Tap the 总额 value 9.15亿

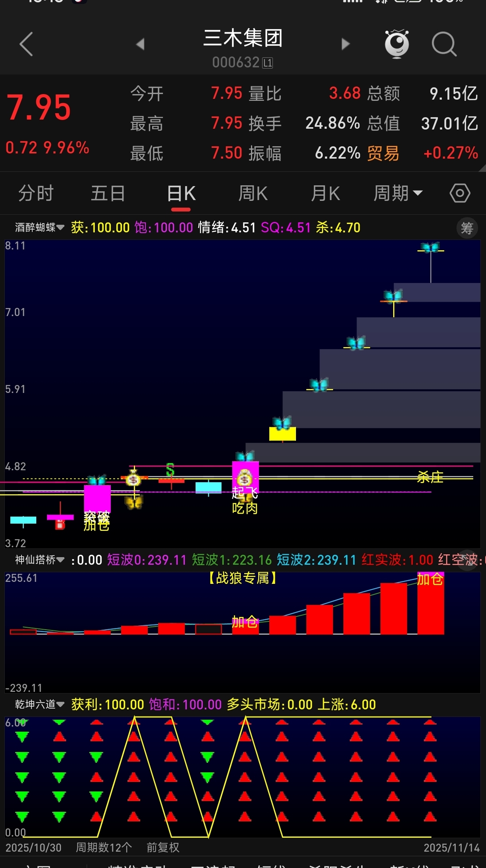pyautogui.click(x=453, y=94)
